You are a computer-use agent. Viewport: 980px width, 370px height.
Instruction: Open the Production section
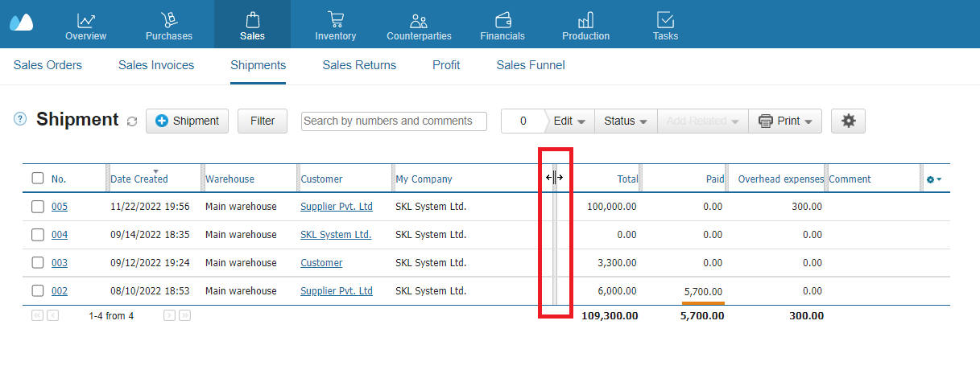[x=586, y=25]
